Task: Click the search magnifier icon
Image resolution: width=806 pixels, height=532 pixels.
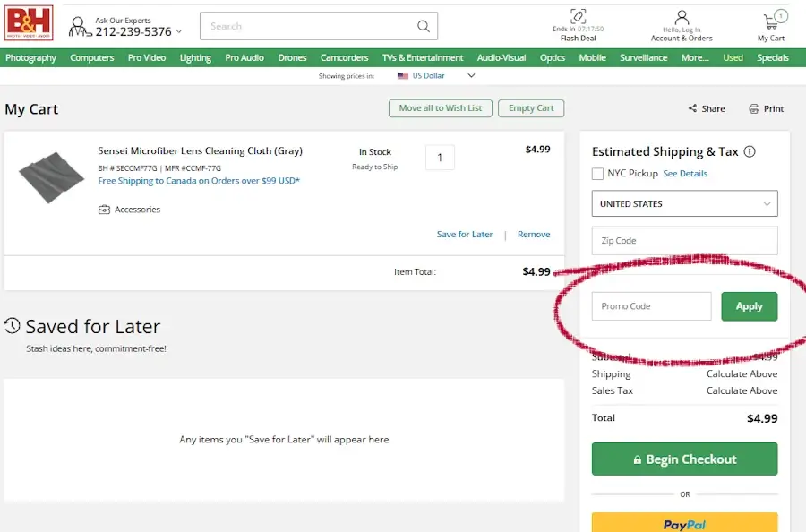Action: (x=424, y=26)
